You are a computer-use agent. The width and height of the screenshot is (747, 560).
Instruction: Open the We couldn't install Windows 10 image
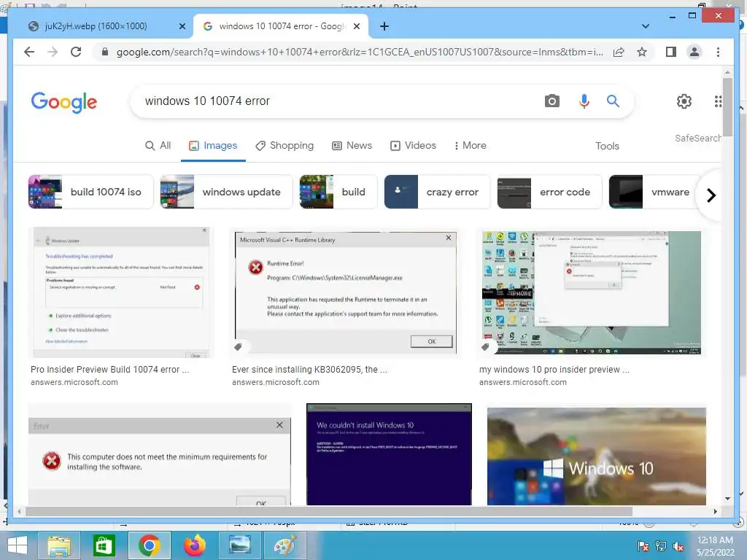coord(389,454)
